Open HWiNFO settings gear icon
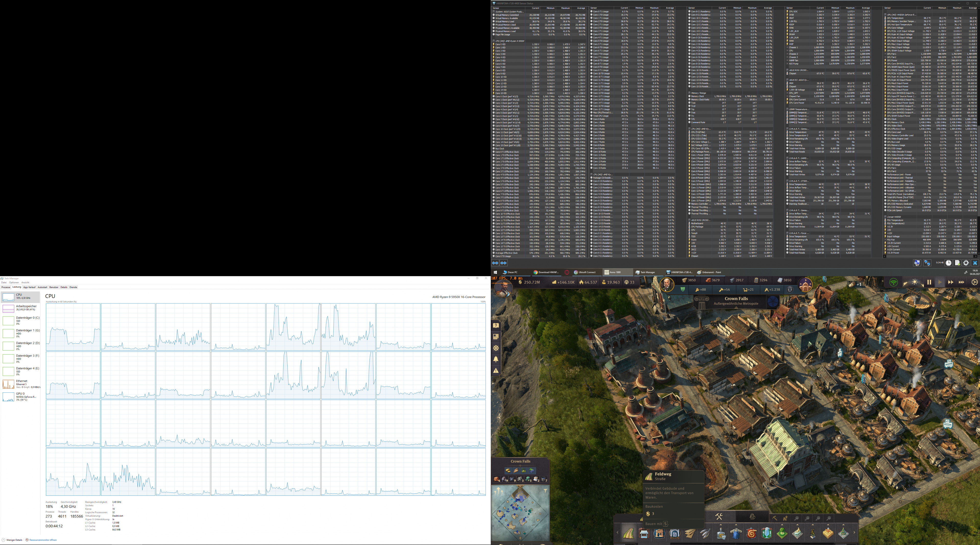This screenshot has height=545, width=980. coord(966,263)
